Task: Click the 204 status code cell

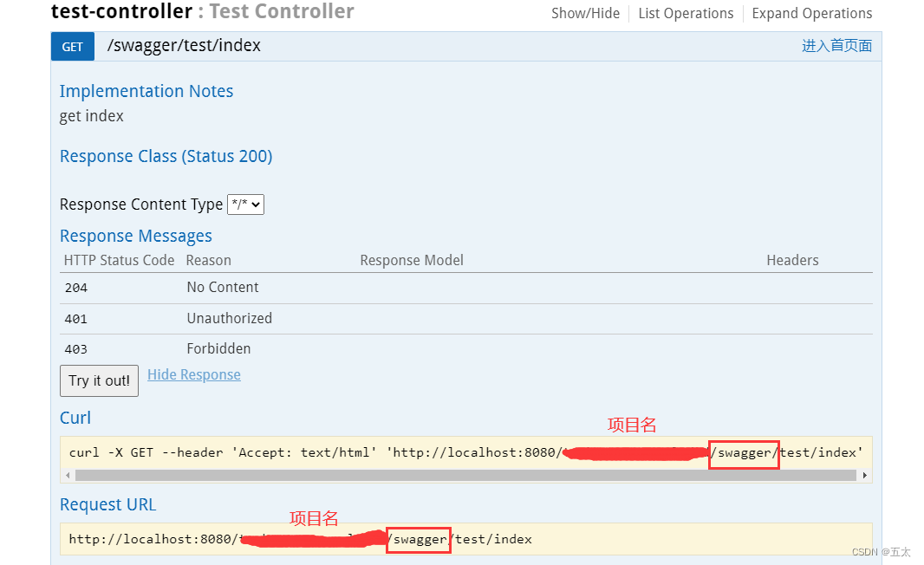Action: point(76,288)
